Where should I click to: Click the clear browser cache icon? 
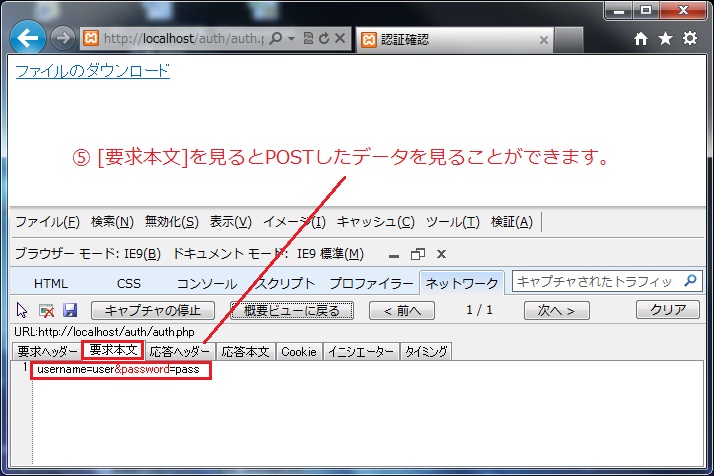(46, 311)
